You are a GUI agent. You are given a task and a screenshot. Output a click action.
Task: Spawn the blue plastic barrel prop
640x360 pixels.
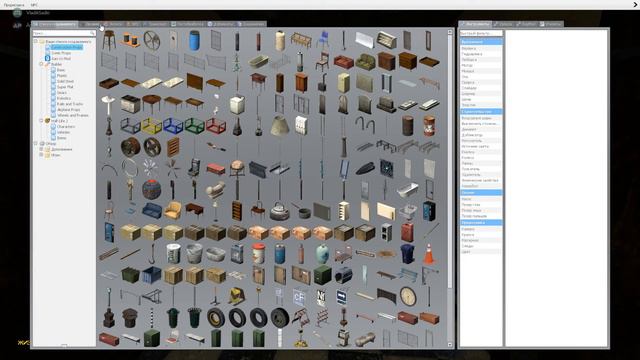coord(194,41)
